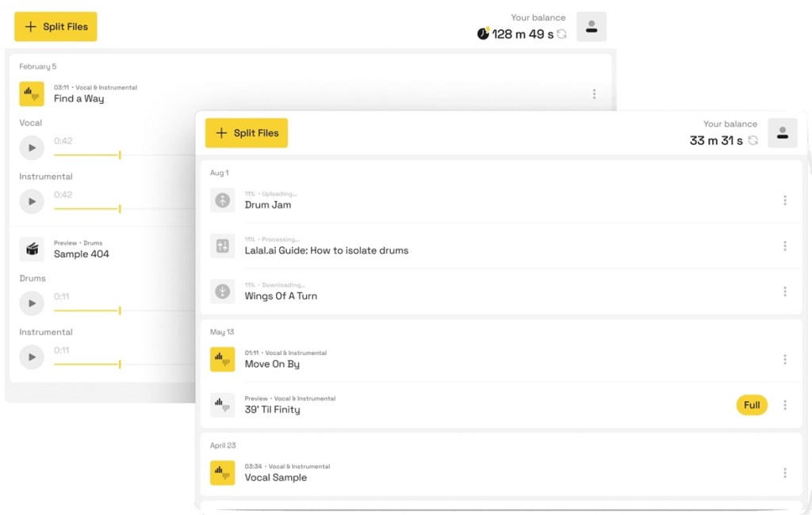812x515 pixels.
Task: Open the options menu for Drum Jam
Action: tap(785, 200)
